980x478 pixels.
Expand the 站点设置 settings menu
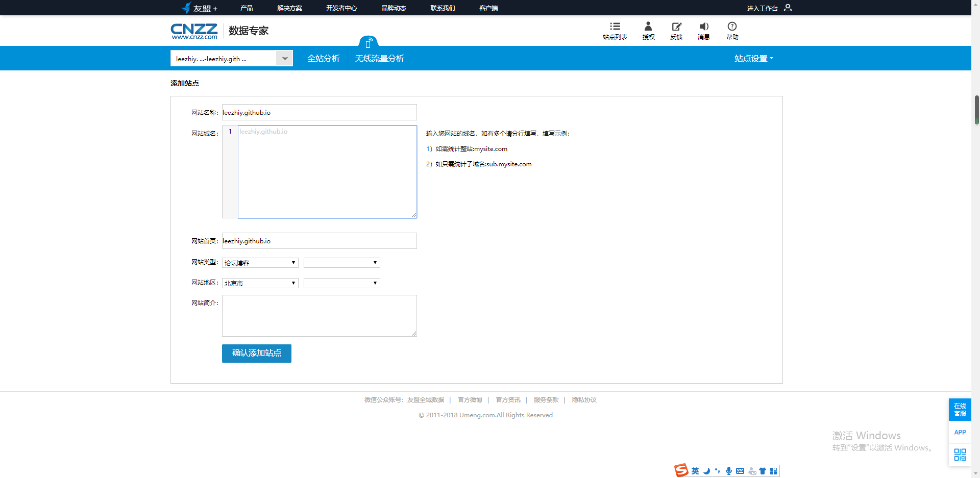point(753,59)
